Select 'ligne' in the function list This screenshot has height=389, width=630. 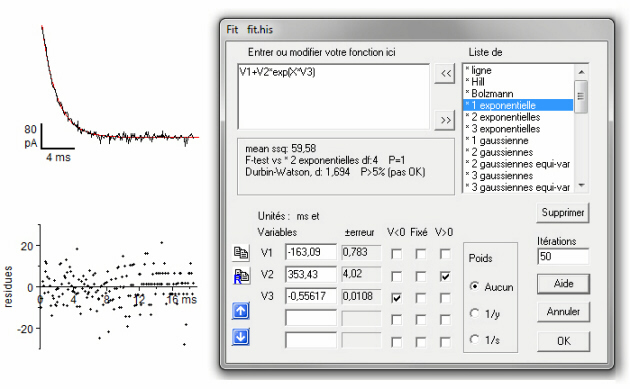point(518,70)
